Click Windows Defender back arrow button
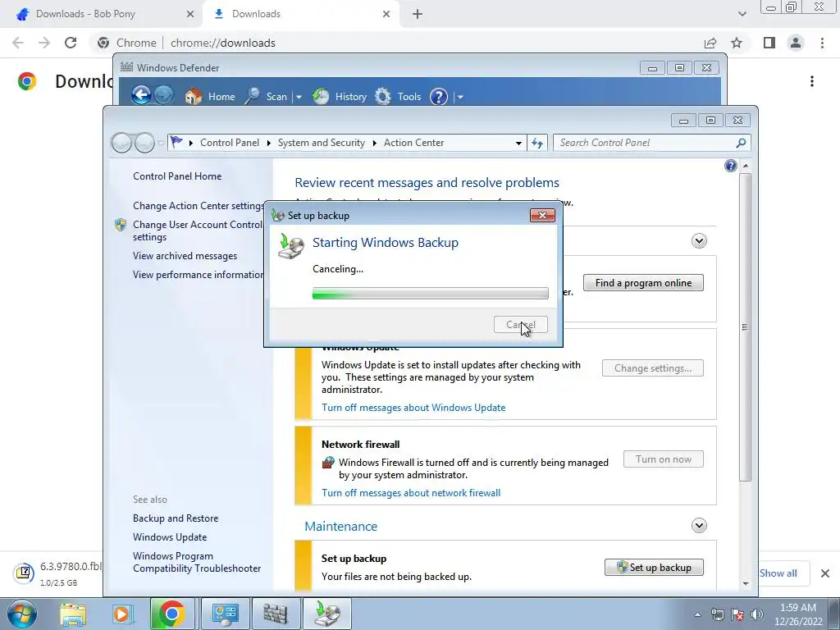This screenshot has height=630, width=840. coord(141,95)
